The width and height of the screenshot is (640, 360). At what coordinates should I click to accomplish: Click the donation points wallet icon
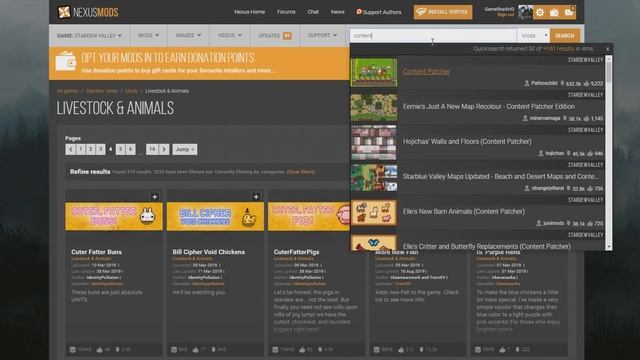pyautogui.click(x=66, y=62)
